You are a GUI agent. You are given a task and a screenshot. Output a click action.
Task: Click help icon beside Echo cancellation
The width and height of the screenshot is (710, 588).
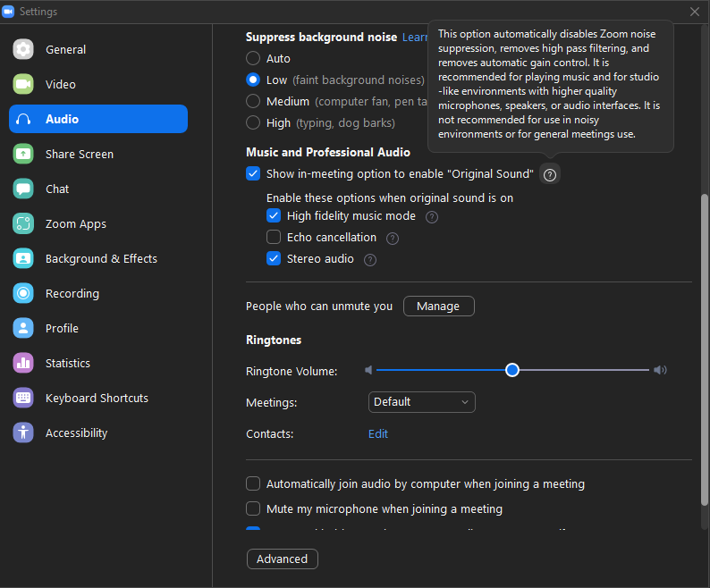coord(392,239)
